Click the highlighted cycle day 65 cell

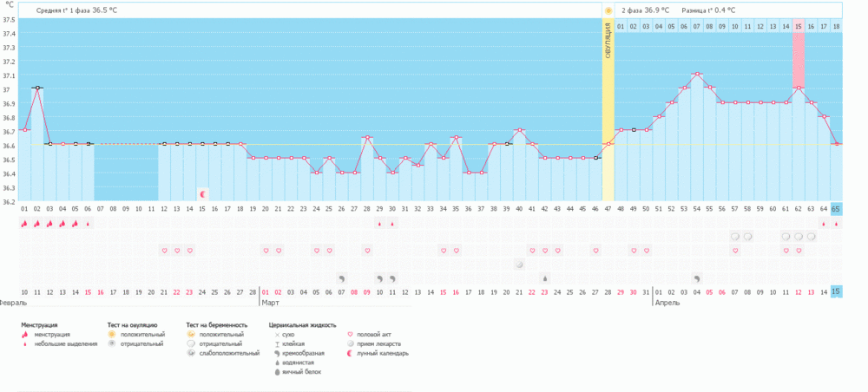tap(836, 209)
